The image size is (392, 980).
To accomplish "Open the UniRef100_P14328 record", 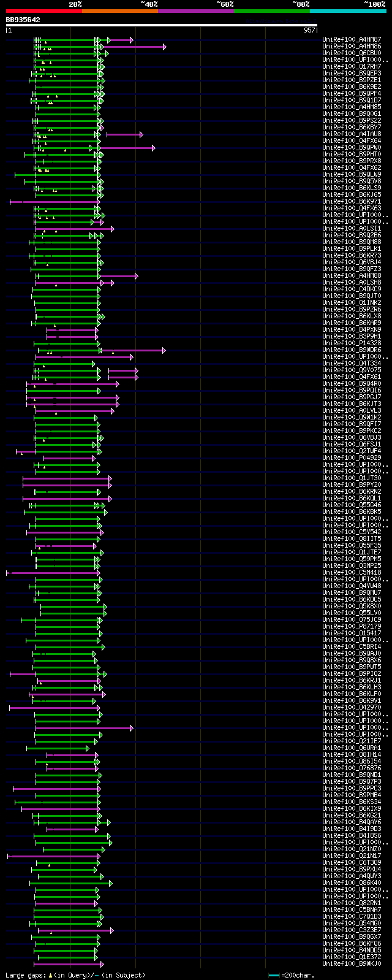I will click(x=352, y=343).
